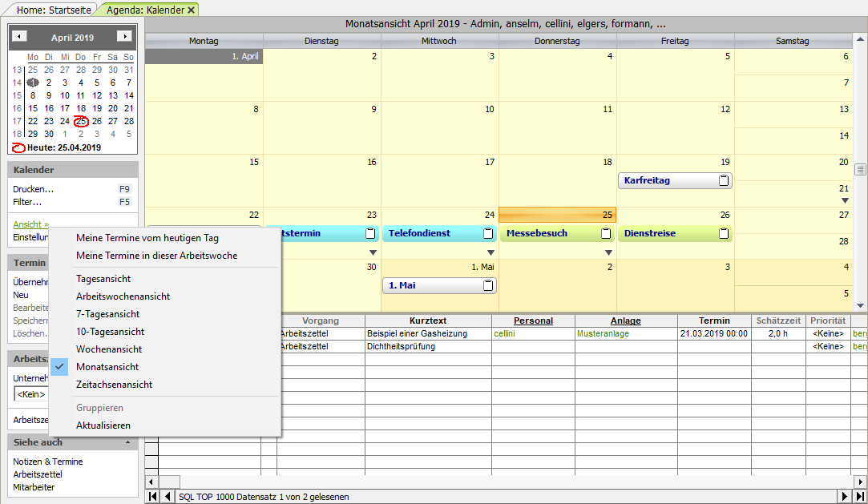Screen dimensions: 868x504
Task: Collapse the Siehe auch panel
Action: tap(129, 442)
